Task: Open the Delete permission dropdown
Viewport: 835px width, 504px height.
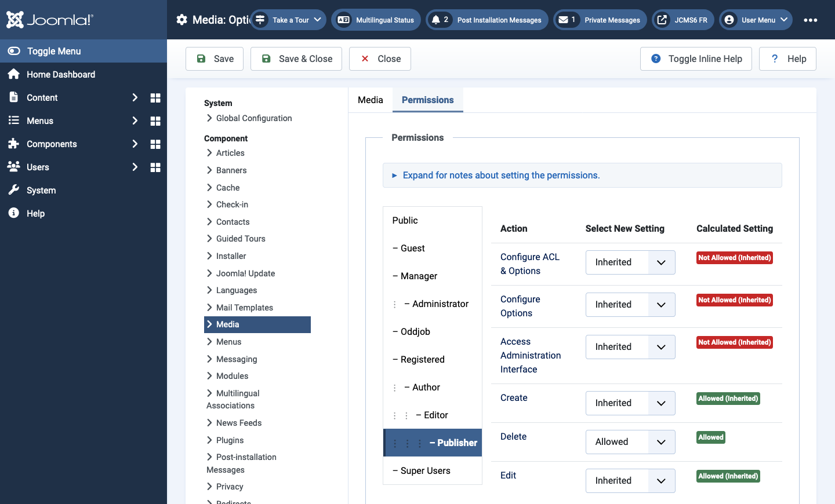Action: tap(630, 442)
